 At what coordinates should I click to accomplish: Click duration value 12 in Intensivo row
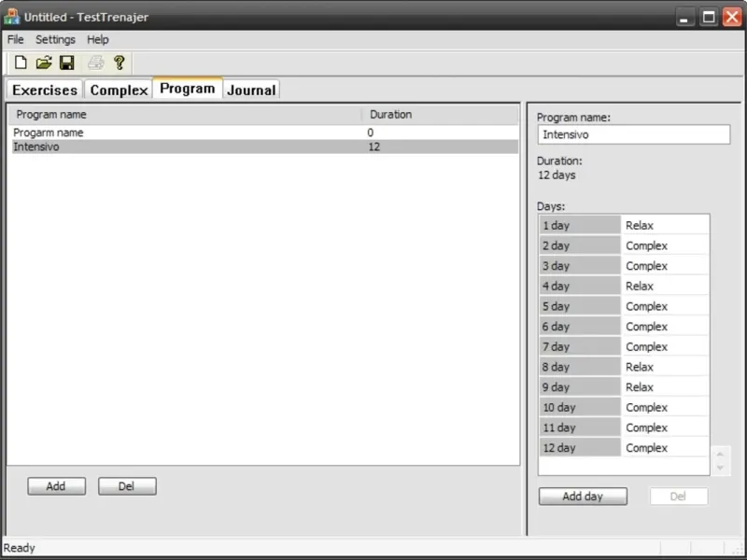(374, 147)
